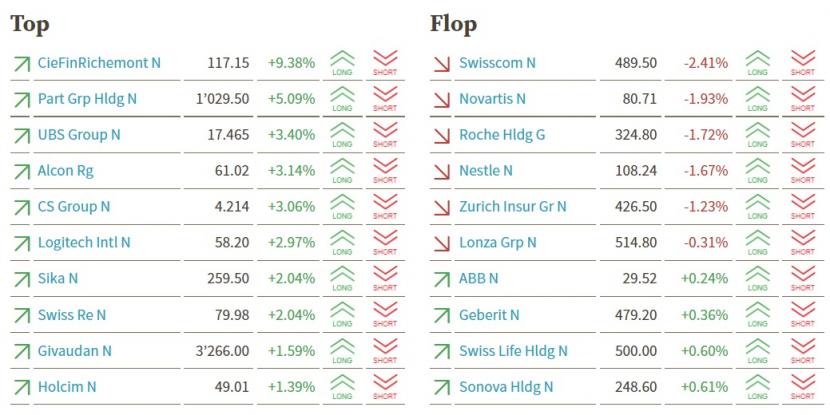The image size is (830, 415).
Task: Click the SHORT icon in Nestle N row
Action: pyautogui.click(x=802, y=170)
